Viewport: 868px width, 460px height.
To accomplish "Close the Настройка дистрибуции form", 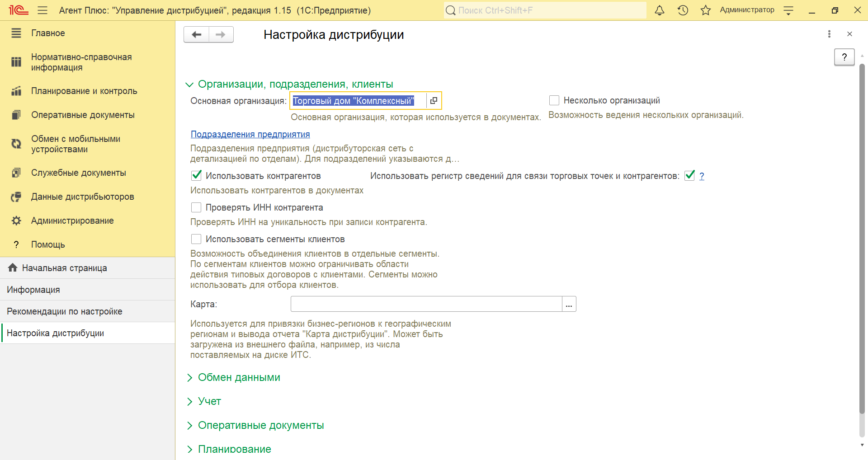I will click(849, 34).
